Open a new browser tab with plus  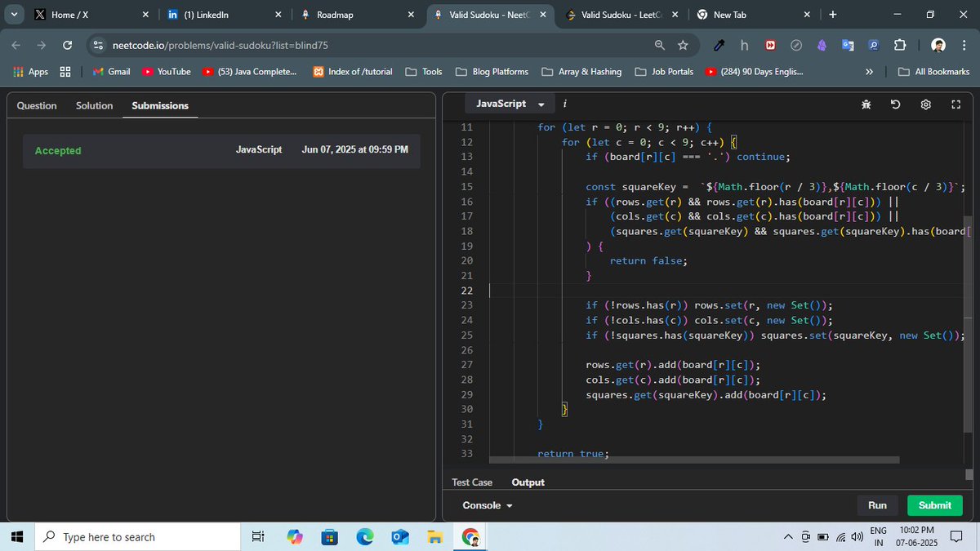(x=832, y=15)
